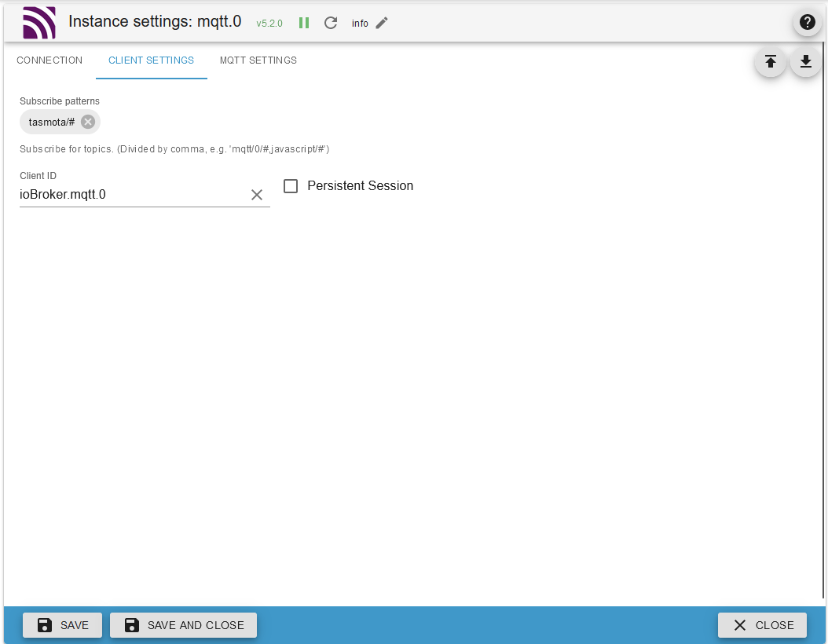This screenshot has height=644, width=828.
Task: Enable the Persistent Session checkbox
Action: click(x=291, y=186)
